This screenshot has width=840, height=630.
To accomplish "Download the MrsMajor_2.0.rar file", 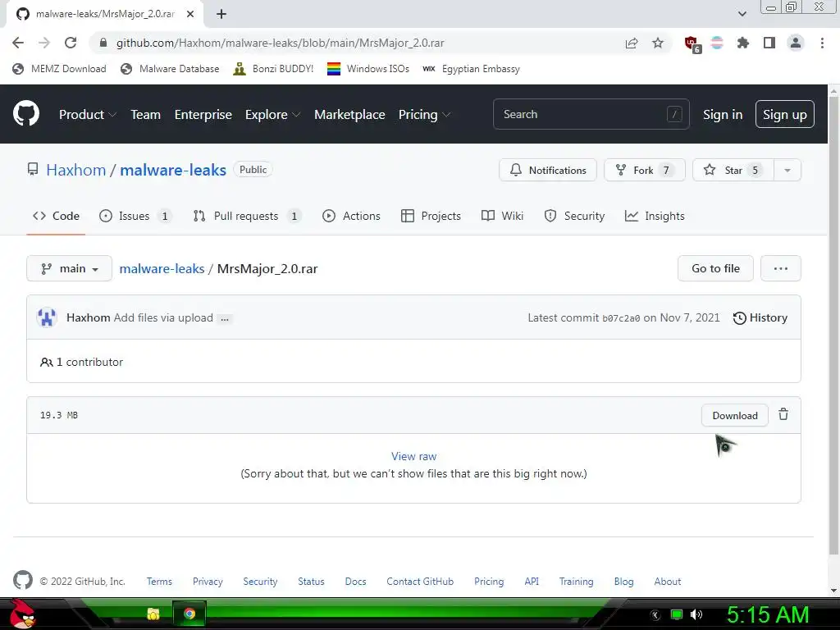I will 735,416.
